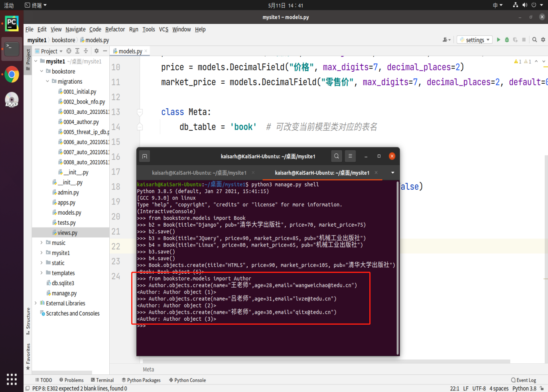548x392 pixels.
Task: Open the Navigate menu
Action: point(75,29)
